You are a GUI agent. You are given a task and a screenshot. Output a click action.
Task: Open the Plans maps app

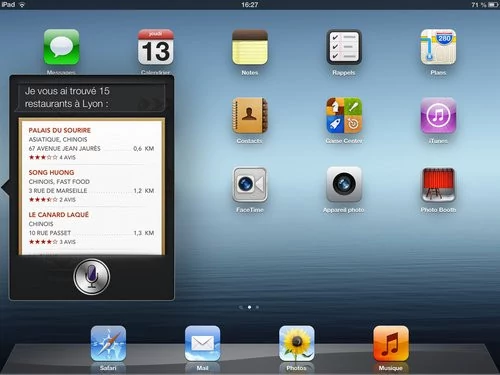[438, 47]
